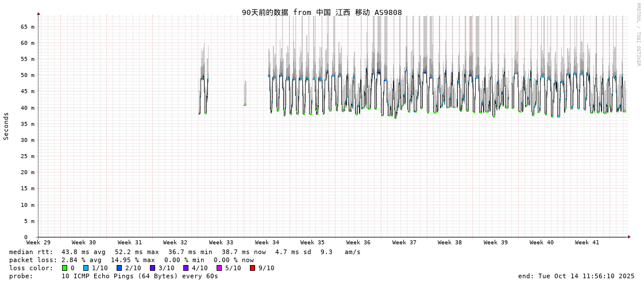Pick the swatch labeled 3/10
This screenshot has width=644, height=284.
point(152,268)
